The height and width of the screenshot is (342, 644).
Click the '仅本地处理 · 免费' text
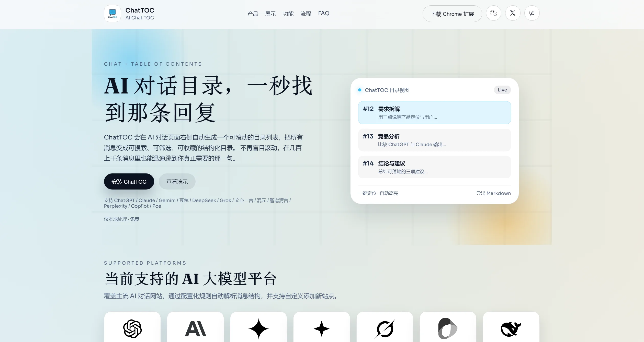122,219
